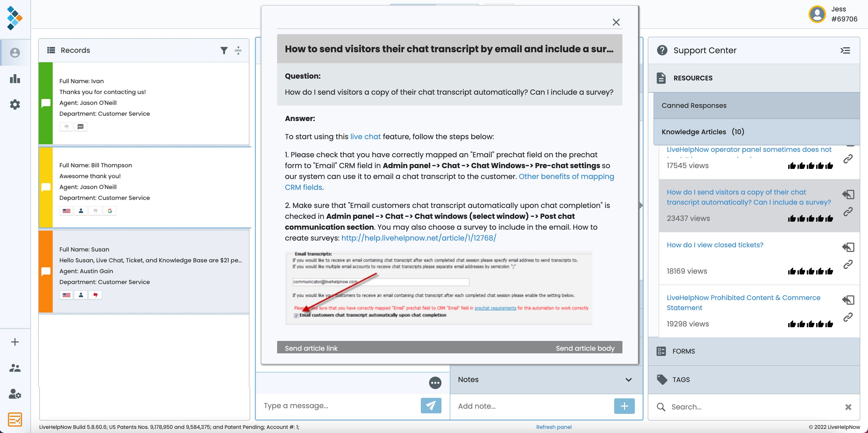868x433 pixels.
Task: Close the knowledge article popup
Action: coord(616,22)
